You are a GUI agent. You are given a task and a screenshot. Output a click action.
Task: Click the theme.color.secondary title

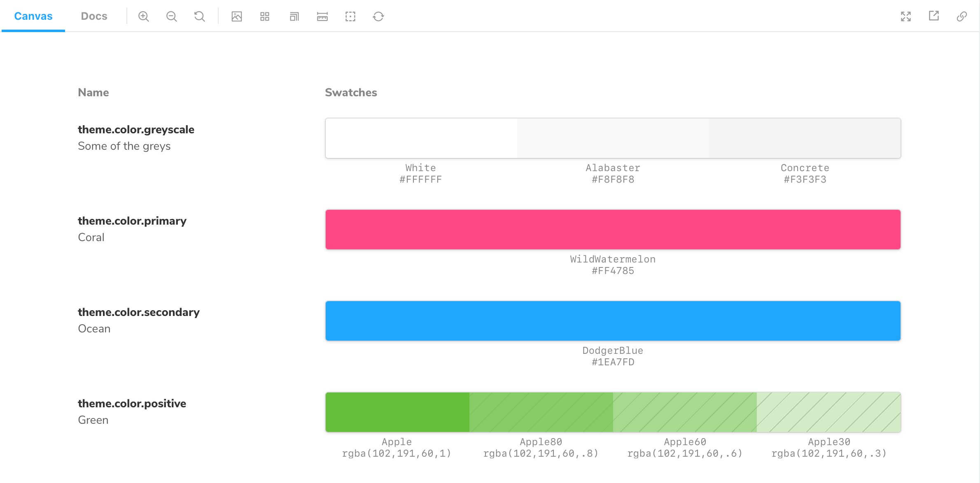point(139,312)
